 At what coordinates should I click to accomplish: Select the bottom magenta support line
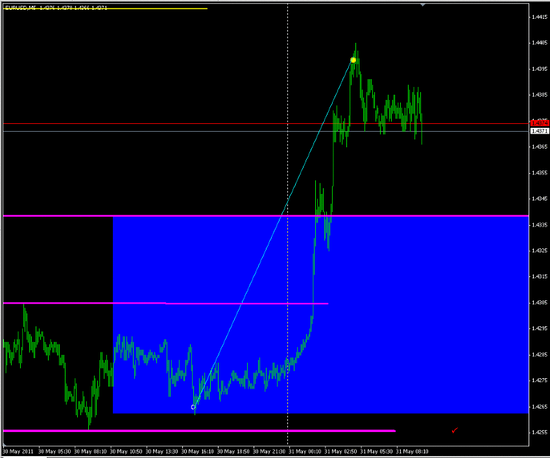click(x=199, y=431)
